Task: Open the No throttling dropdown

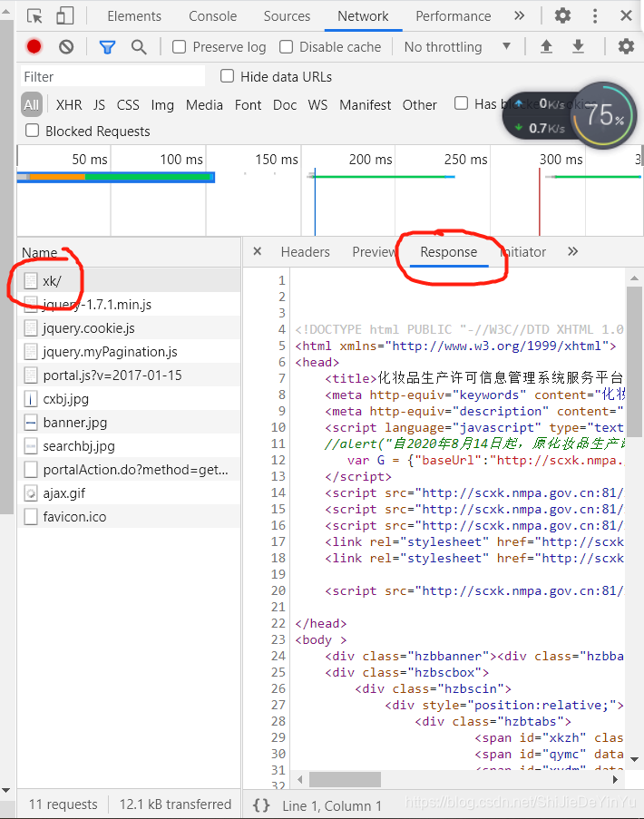Action: 457,47
